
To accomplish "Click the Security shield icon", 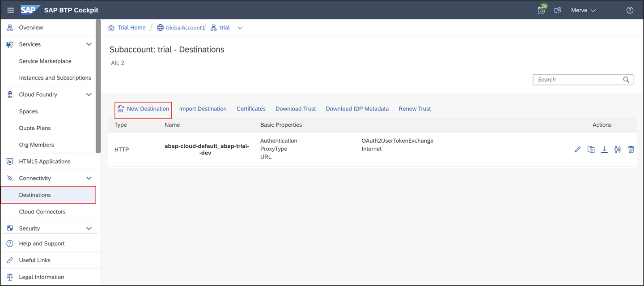I will (10, 228).
